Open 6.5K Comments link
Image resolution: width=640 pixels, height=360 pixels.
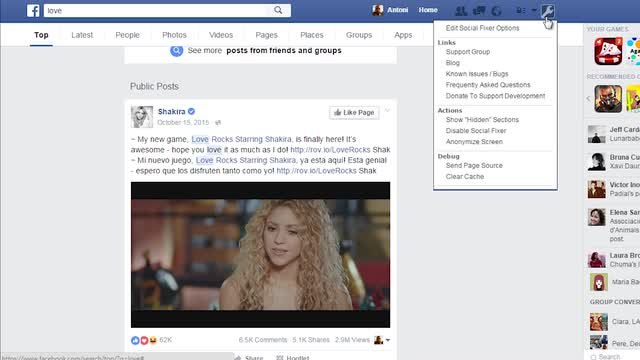pyautogui.click(x=263, y=340)
